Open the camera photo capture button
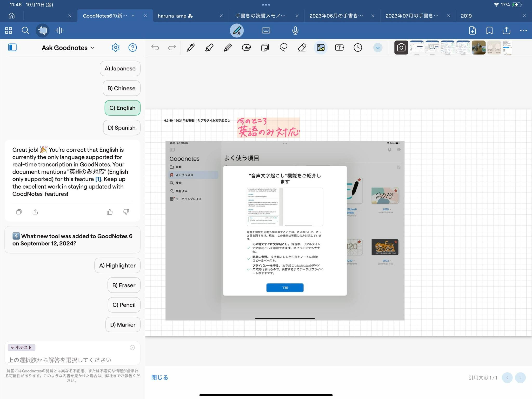Image resolution: width=532 pixels, height=399 pixels. 401,48
